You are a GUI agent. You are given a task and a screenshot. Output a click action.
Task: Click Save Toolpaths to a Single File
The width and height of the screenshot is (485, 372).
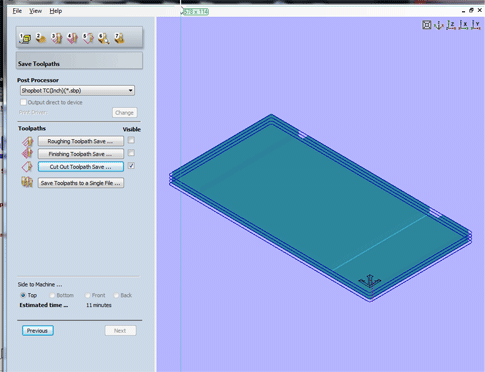pyautogui.click(x=81, y=183)
